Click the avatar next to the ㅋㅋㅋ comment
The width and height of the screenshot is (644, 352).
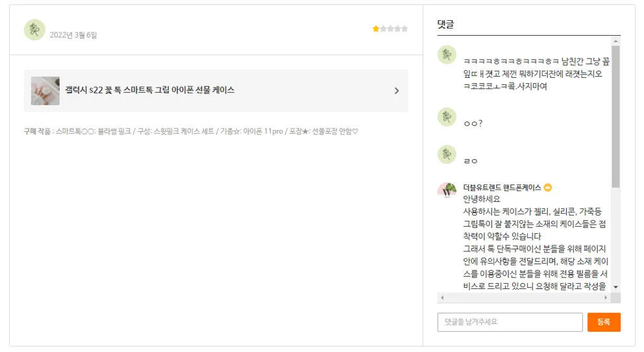(x=447, y=55)
